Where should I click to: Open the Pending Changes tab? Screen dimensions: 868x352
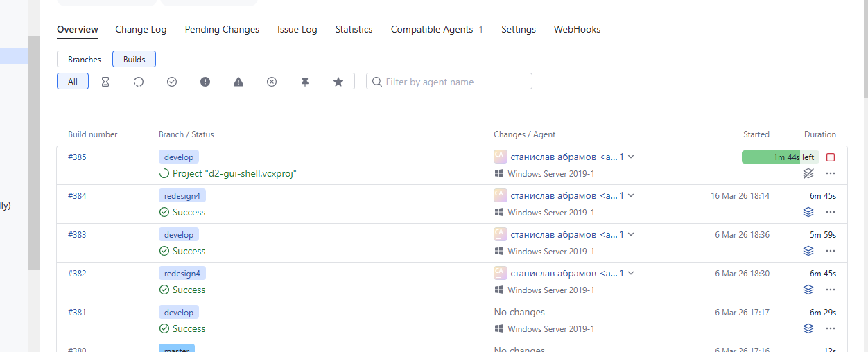click(x=222, y=29)
